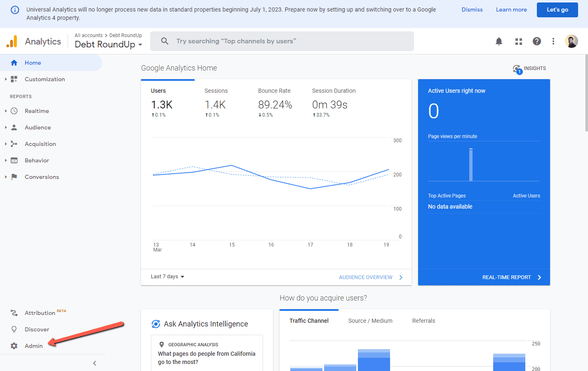Click the page vertical scrollbar
The image size is (588, 371).
tap(586, 93)
